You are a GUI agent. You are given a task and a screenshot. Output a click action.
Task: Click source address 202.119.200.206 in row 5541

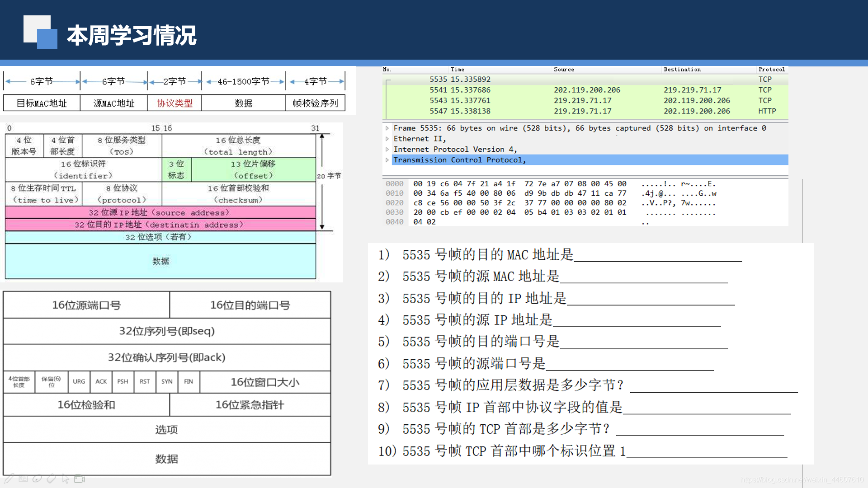click(587, 90)
